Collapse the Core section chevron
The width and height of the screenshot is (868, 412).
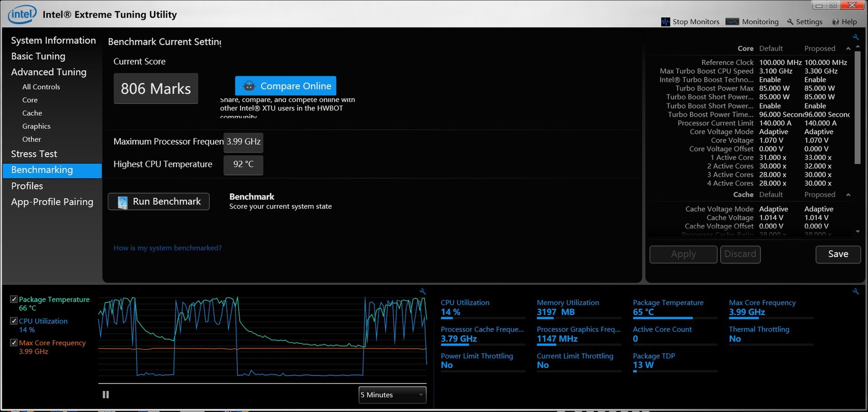click(x=848, y=48)
